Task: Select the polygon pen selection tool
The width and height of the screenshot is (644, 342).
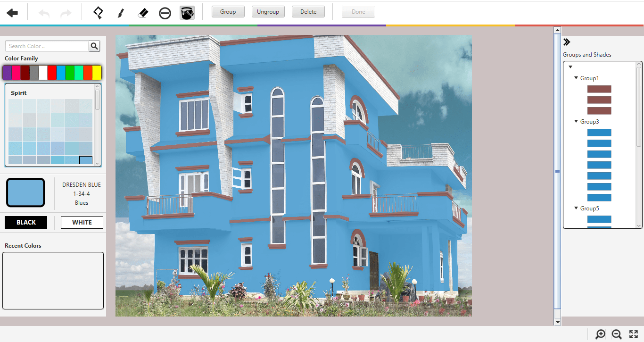Action: [x=98, y=13]
